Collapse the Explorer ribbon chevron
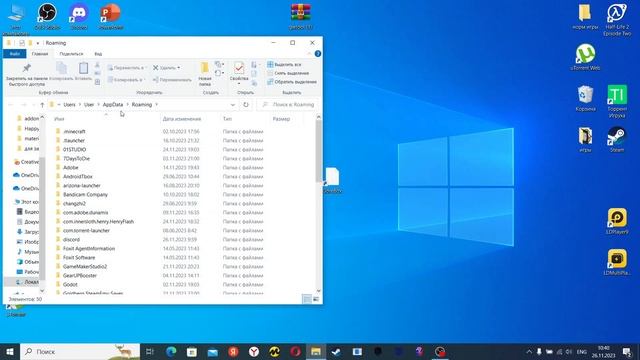The width and height of the screenshot is (640, 360). [x=309, y=53]
